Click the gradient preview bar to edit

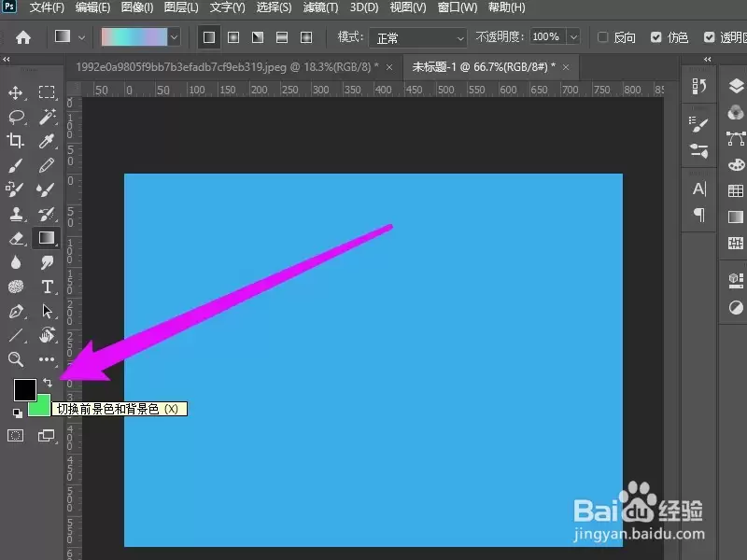(134, 37)
